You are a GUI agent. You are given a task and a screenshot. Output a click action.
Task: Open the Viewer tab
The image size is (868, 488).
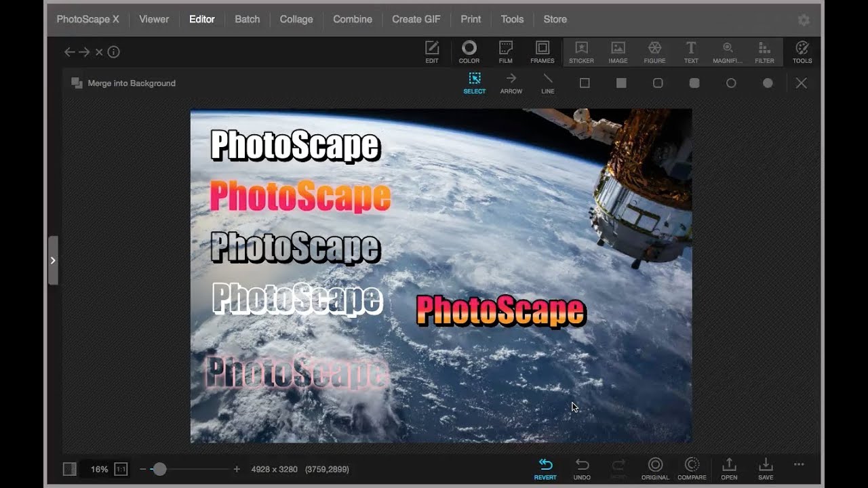154,19
